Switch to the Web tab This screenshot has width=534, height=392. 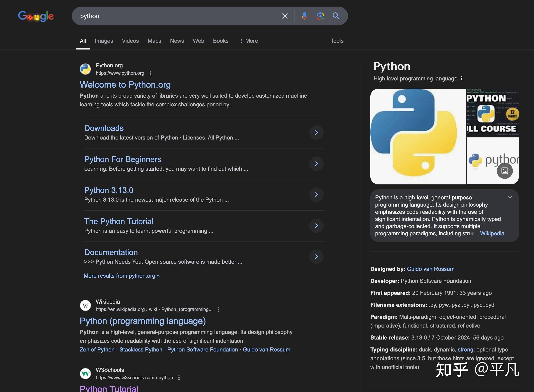pos(198,41)
